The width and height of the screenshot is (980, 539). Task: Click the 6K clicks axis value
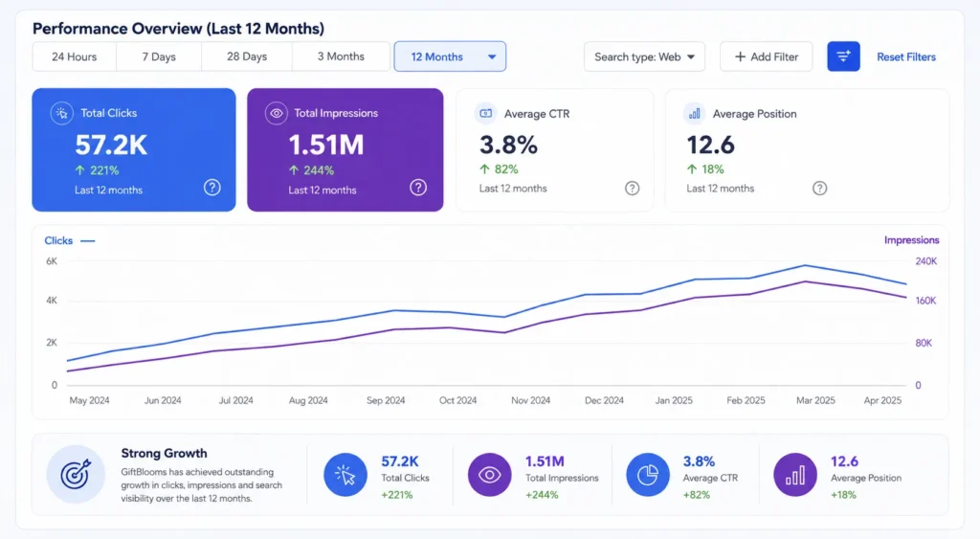pos(52,261)
